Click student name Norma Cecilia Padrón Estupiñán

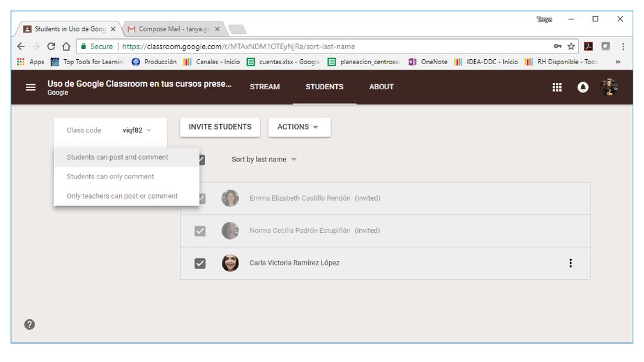pos(300,231)
